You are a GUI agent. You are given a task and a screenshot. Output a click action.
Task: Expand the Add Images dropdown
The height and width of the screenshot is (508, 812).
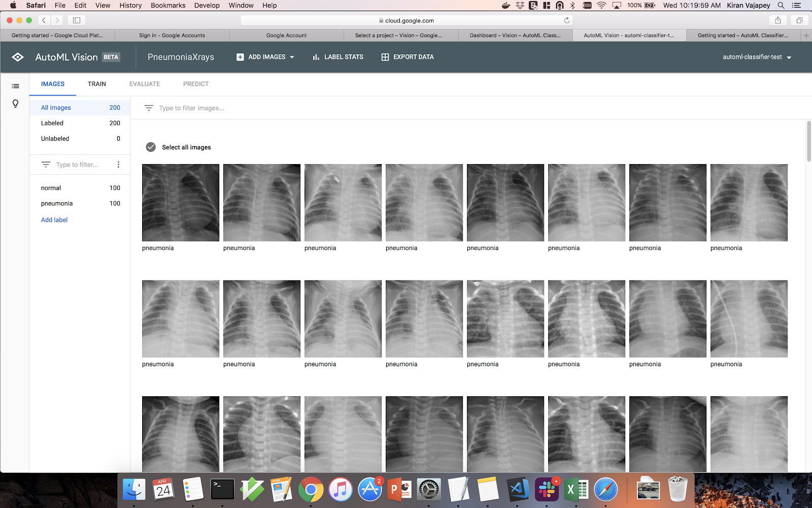click(292, 57)
